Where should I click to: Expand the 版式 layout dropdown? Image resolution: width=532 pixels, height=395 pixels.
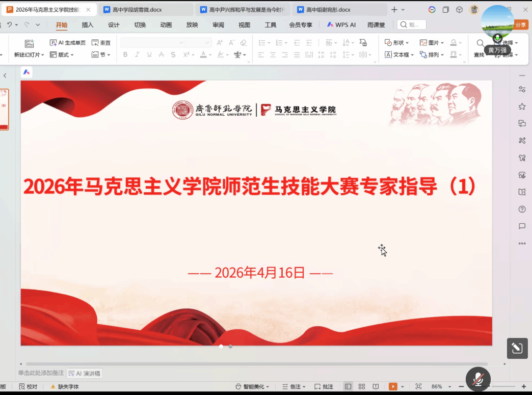coord(62,55)
